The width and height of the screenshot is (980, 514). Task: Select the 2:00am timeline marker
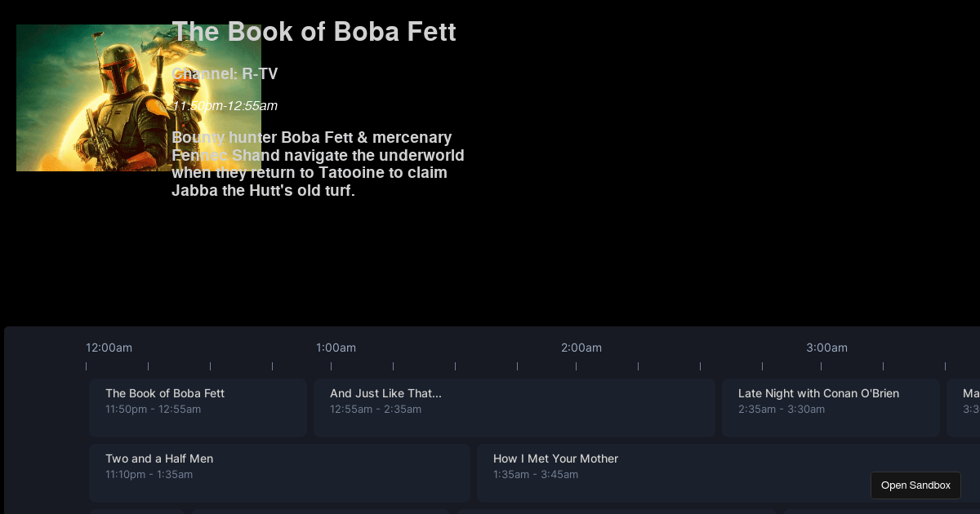tap(581, 348)
